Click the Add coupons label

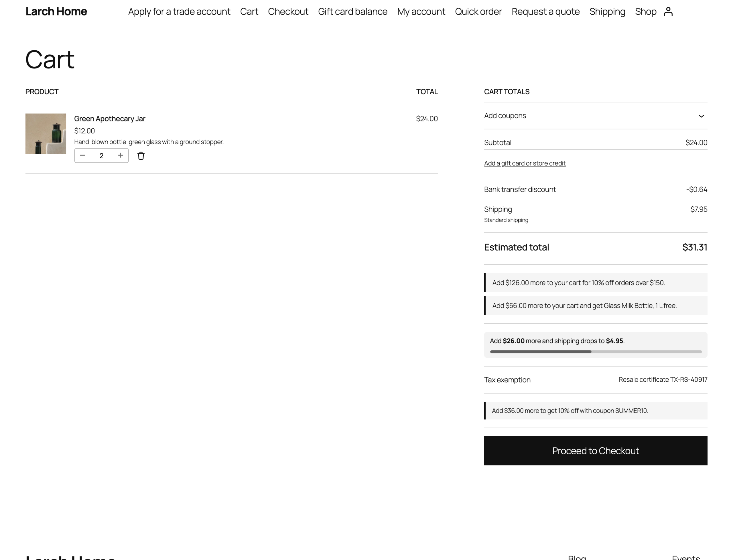[x=505, y=116]
